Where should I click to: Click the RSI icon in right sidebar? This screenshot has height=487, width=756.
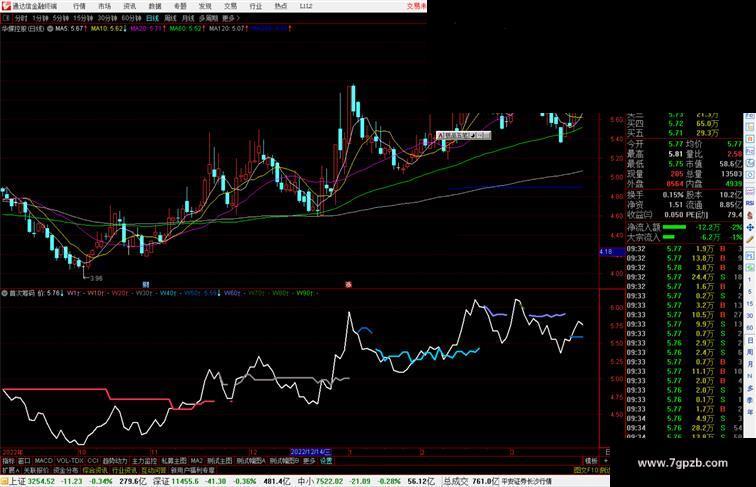pos(750,203)
